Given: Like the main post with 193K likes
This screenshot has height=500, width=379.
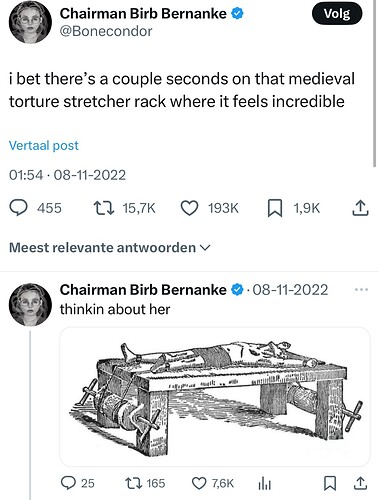Looking at the screenshot, I should coord(189,208).
